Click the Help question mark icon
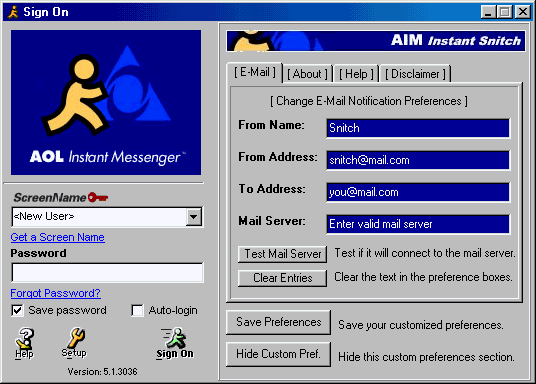536x384 pixels. click(24, 343)
